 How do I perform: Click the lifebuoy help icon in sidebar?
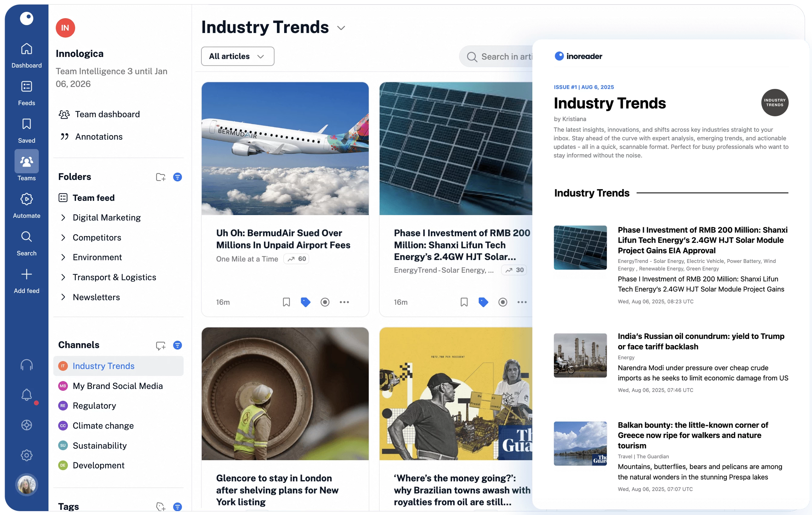27,425
